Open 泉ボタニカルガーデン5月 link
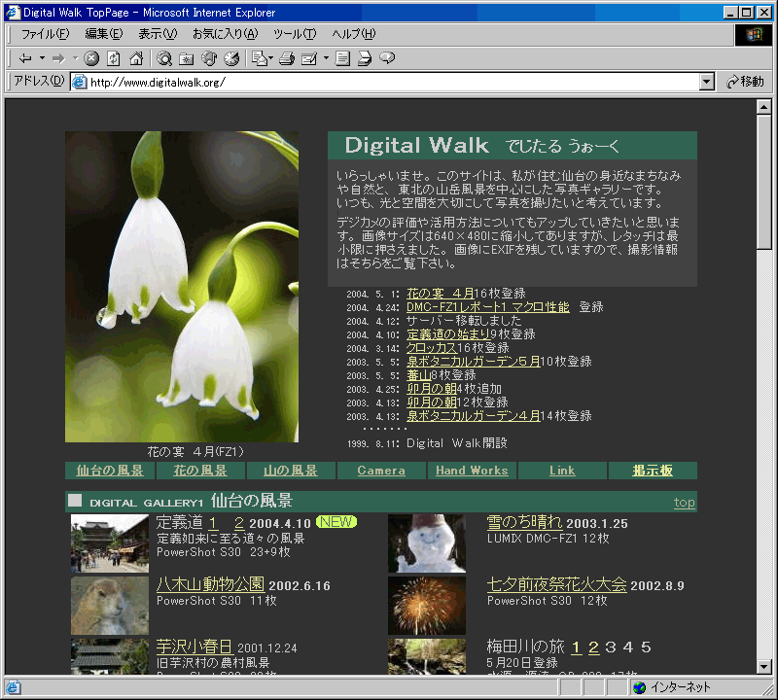The width and height of the screenshot is (778, 700). point(474,362)
